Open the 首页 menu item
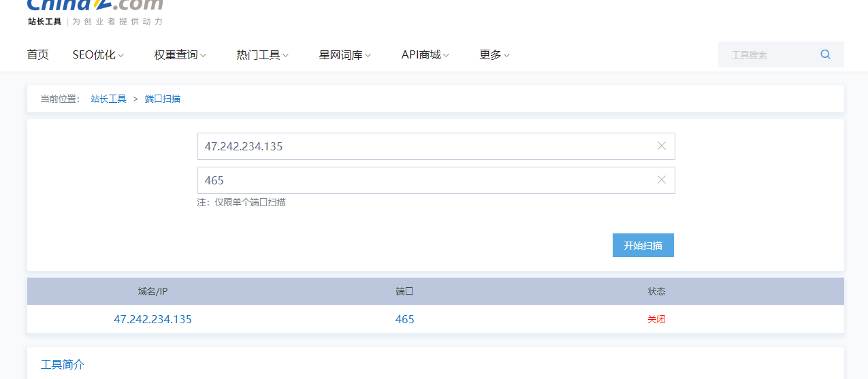 (x=38, y=54)
